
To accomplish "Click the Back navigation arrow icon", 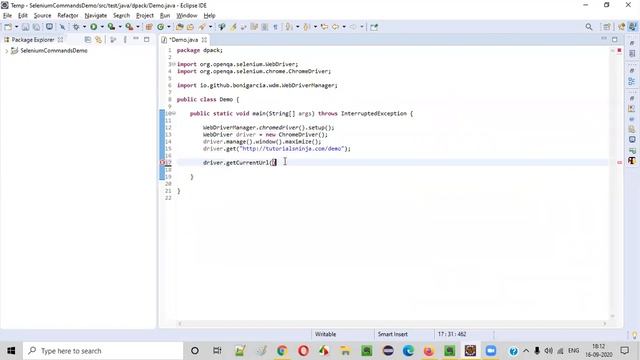I will click(335, 27).
